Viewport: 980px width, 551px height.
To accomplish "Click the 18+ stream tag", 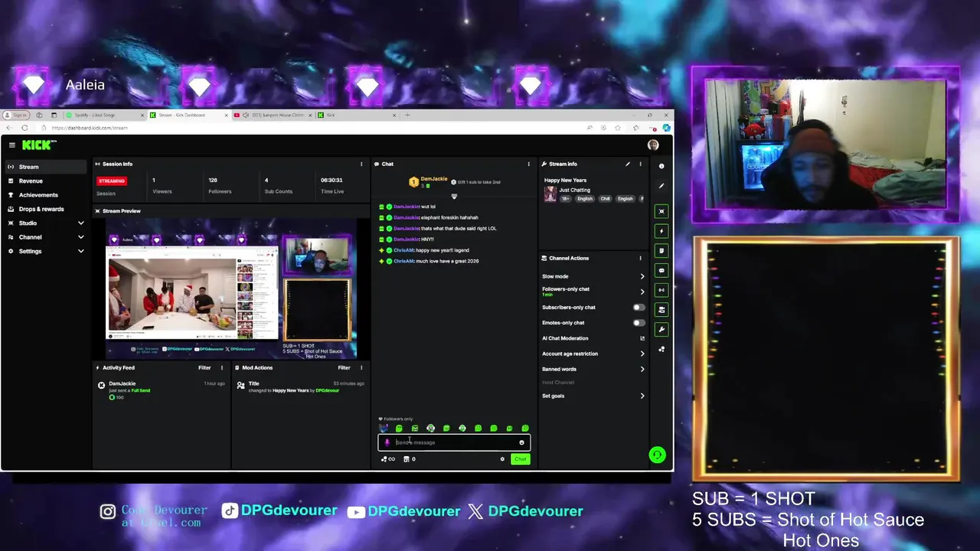I will (567, 199).
